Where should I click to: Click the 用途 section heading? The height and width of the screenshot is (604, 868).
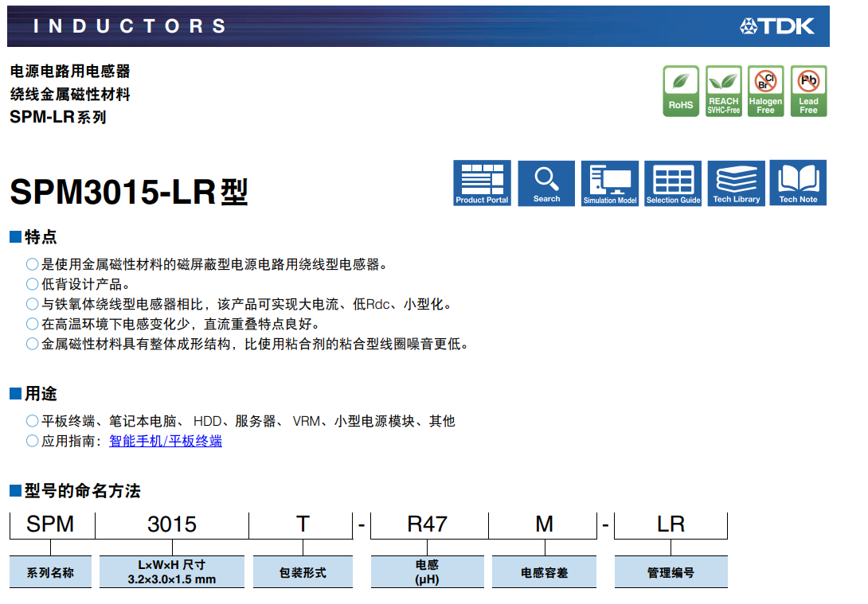(x=41, y=394)
